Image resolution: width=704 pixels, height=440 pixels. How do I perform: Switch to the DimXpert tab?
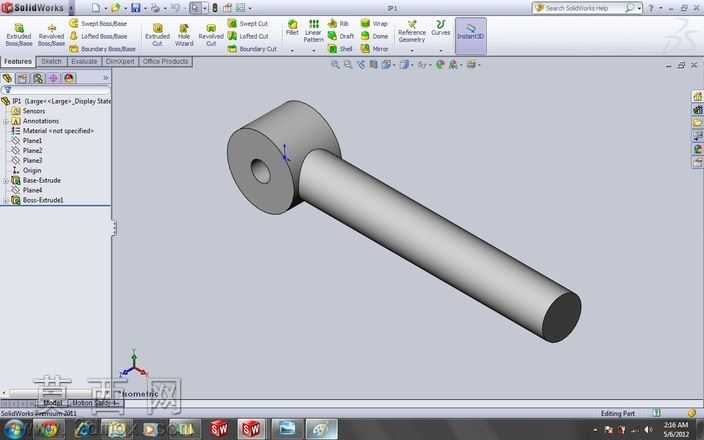click(120, 62)
